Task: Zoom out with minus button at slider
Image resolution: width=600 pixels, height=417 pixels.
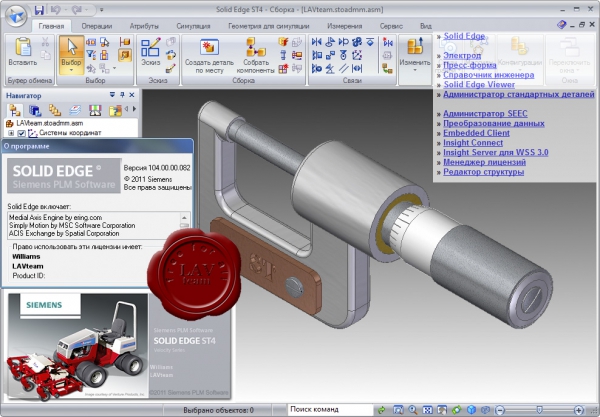Action: coord(500,410)
